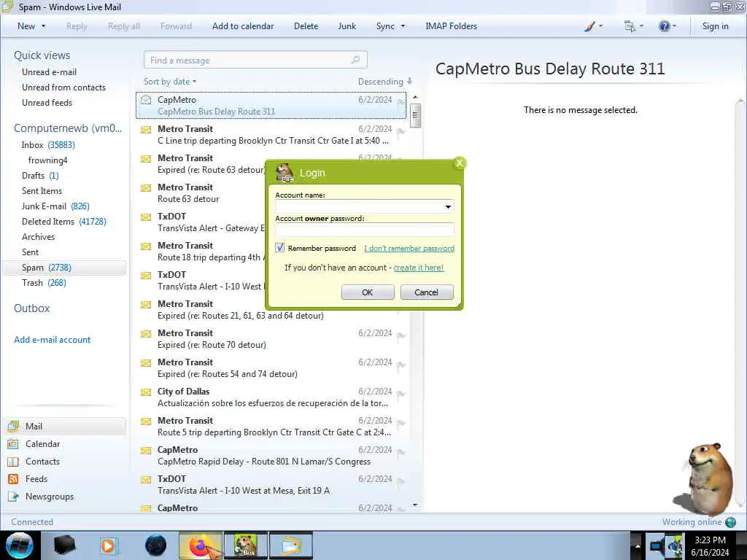Click Cancel in the Login dialog
Viewport: 747px width, 560px height.
pos(426,292)
